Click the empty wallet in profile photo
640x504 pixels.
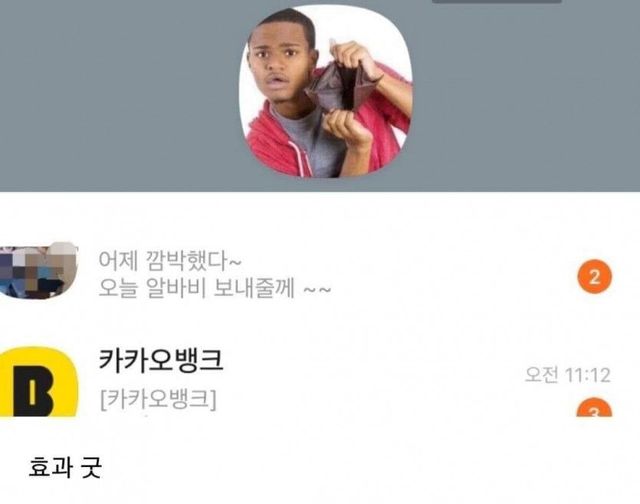341,88
